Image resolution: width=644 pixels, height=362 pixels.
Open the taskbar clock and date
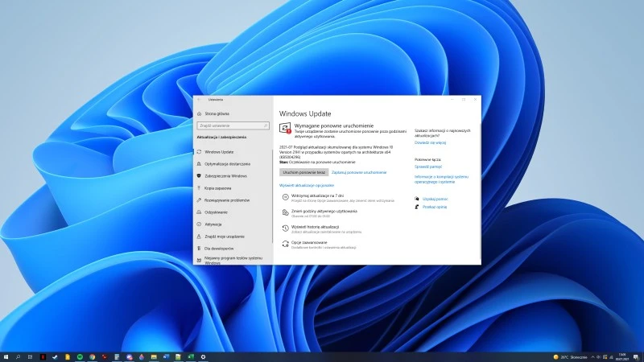click(x=622, y=357)
